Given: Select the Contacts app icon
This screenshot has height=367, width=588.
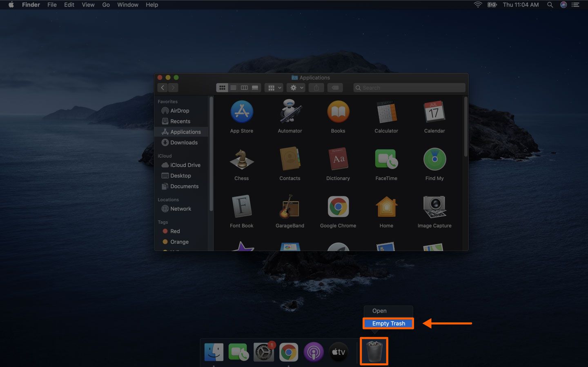Looking at the screenshot, I should 290,159.
